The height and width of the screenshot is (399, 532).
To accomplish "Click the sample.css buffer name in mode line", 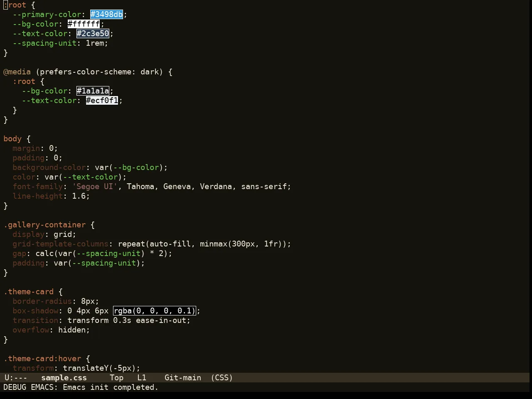I will pyautogui.click(x=64, y=378).
